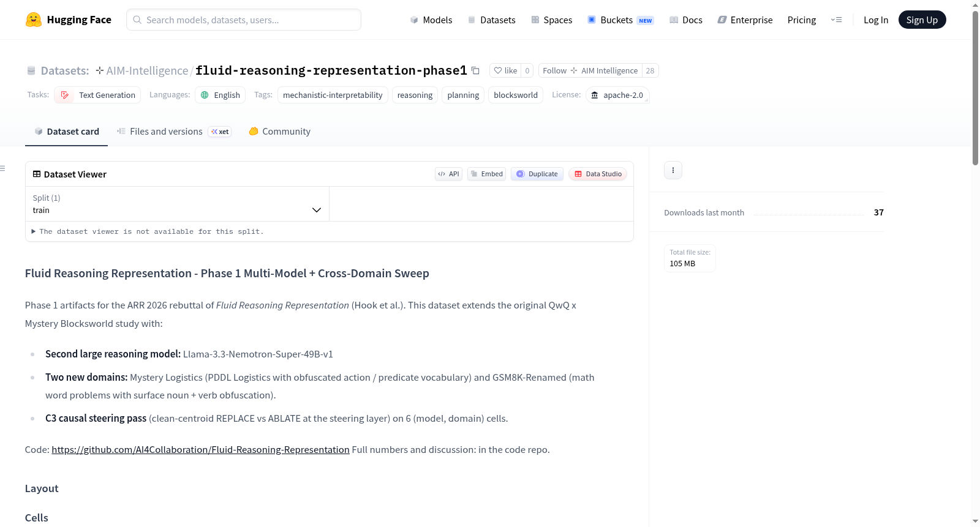Click the planning tag
Screen dimensions: 980x527
point(463,95)
